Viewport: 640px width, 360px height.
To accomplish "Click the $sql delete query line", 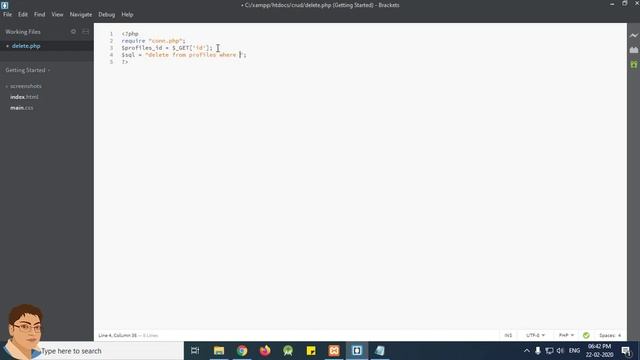I will (184, 55).
